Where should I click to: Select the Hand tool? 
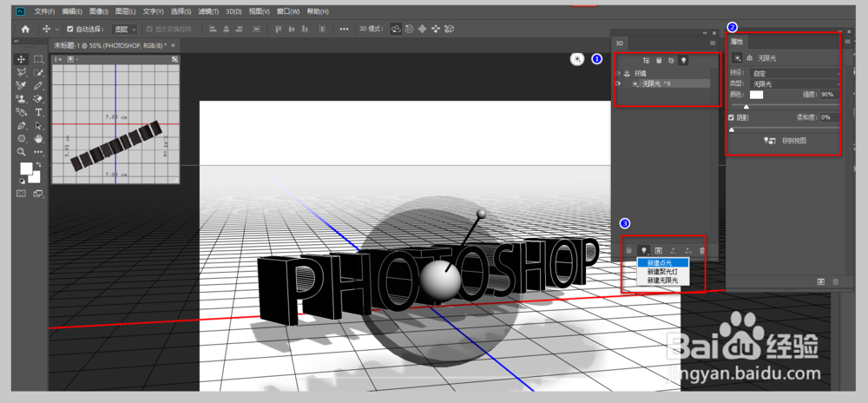(x=38, y=138)
